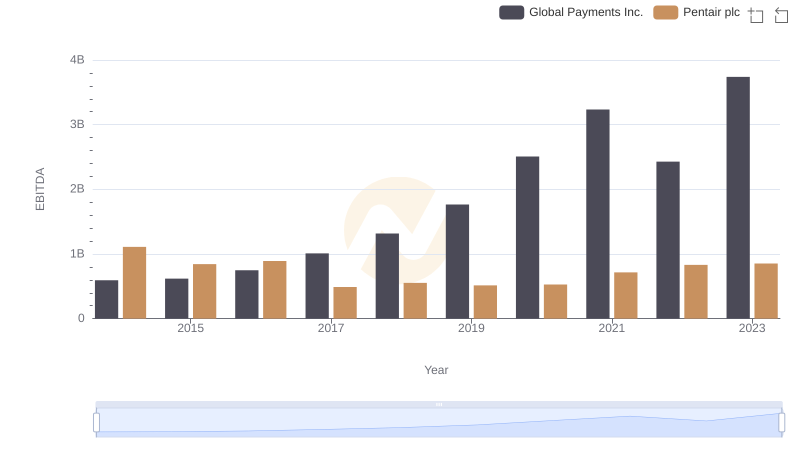This screenshot has width=800, height=461.
Task: Click the 2023 x-axis label
Action: (752, 328)
